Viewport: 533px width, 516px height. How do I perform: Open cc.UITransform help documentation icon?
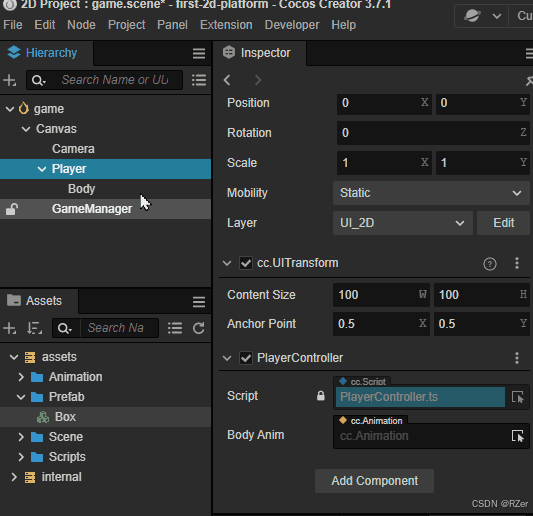point(489,264)
